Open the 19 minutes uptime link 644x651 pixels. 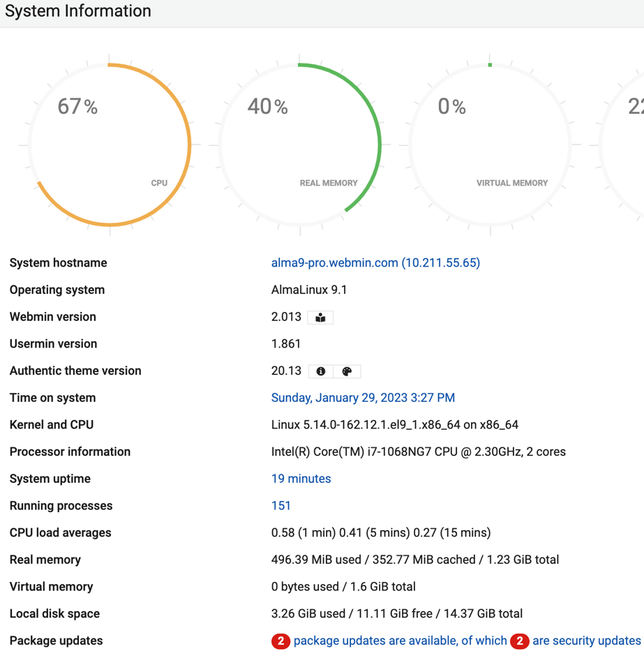(x=301, y=479)
